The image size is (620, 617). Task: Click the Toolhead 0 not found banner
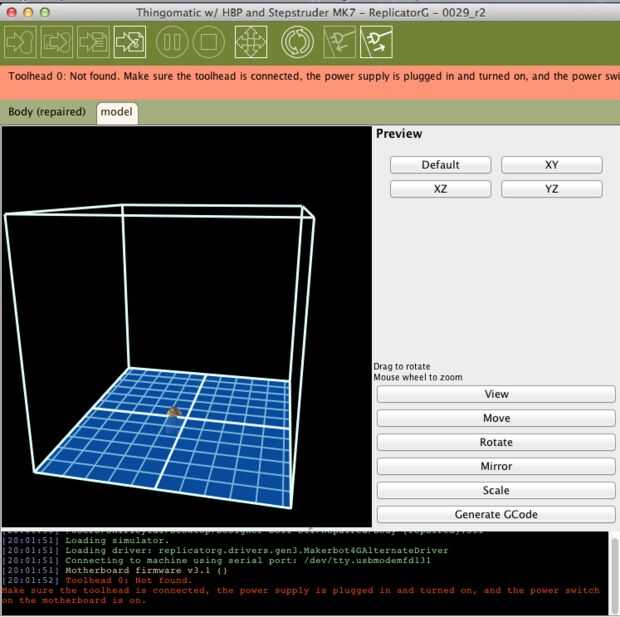click(310, 82)
